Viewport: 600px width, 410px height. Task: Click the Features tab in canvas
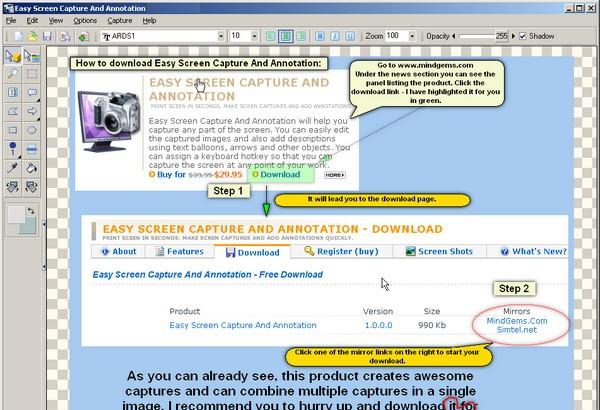[x=179, y=252]
